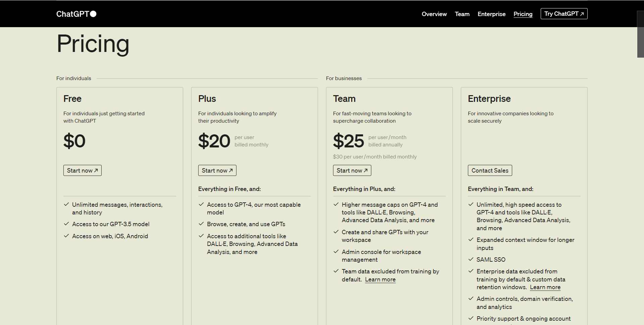
Task: Click 'per user/month billed annually' under Team
Action: pos(387,141)
